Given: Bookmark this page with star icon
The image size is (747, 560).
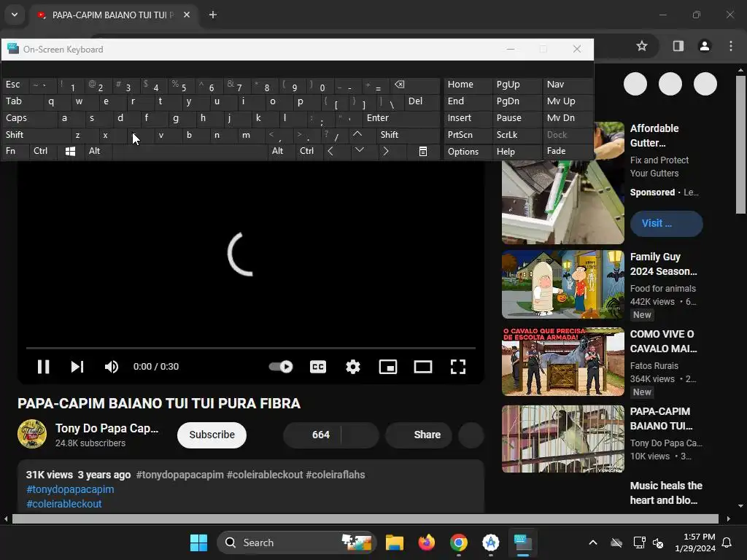Looking at the screenshot, I should click(642, 46).
